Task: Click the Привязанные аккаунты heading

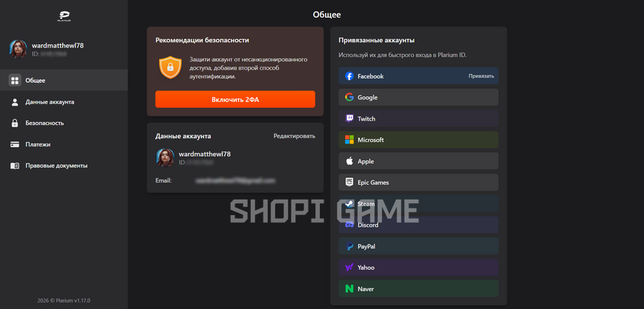Action: pos(376,40)
